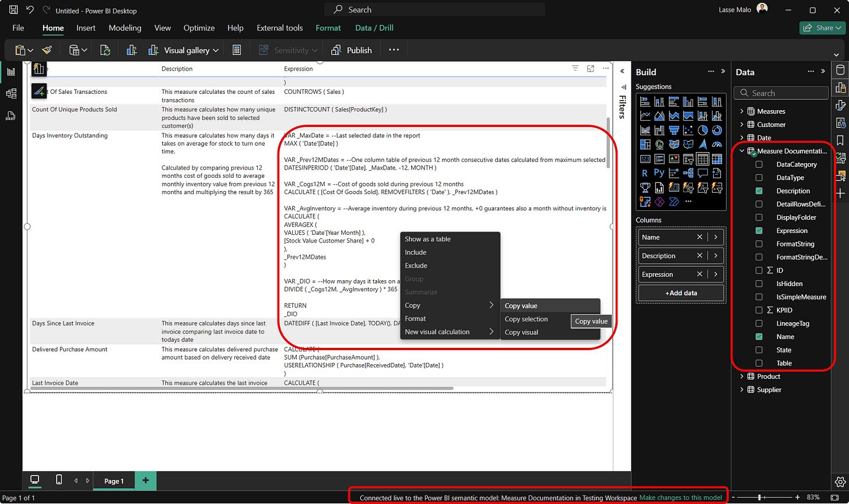
Task: Open the Modeling ribbon tab
Action: click(x=125, y=28)
